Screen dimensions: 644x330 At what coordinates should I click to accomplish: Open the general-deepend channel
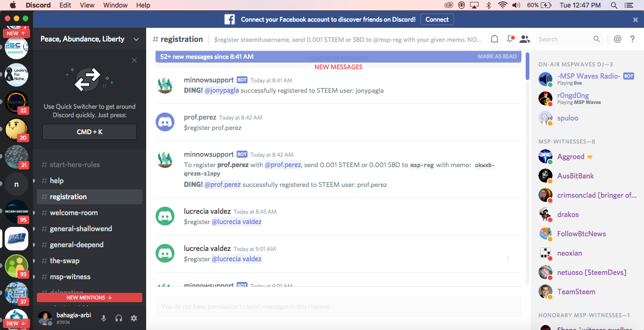pyautogui.click(x=90, y=245)
